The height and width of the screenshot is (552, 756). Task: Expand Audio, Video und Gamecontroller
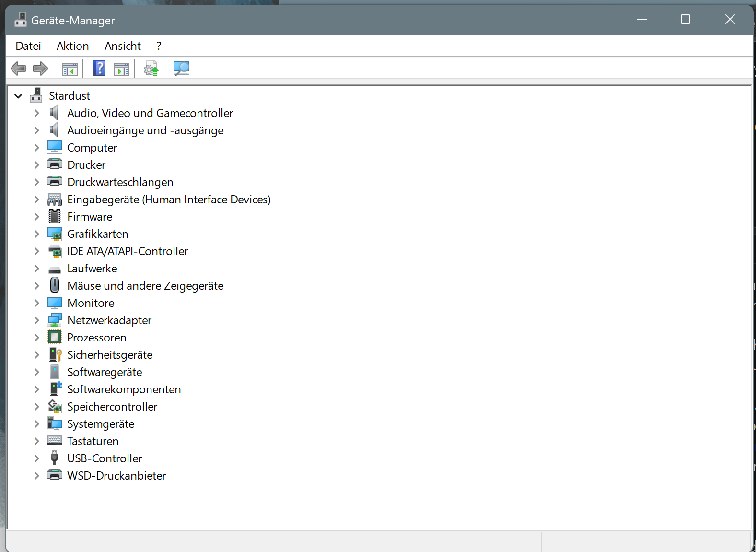(36, 113)
